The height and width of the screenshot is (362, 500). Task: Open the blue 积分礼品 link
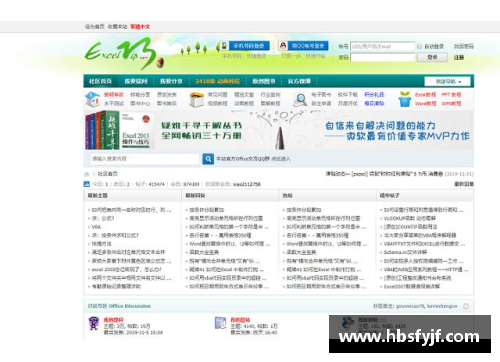pos(374,95)
